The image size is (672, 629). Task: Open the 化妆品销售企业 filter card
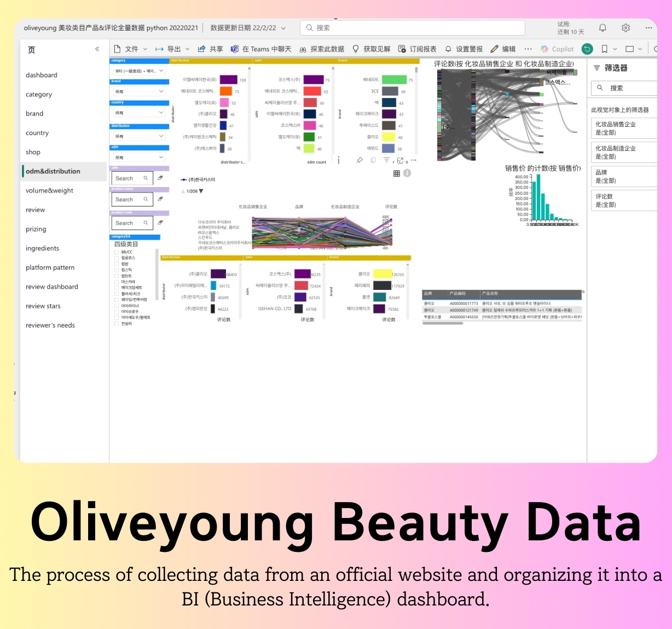point(624,129)
